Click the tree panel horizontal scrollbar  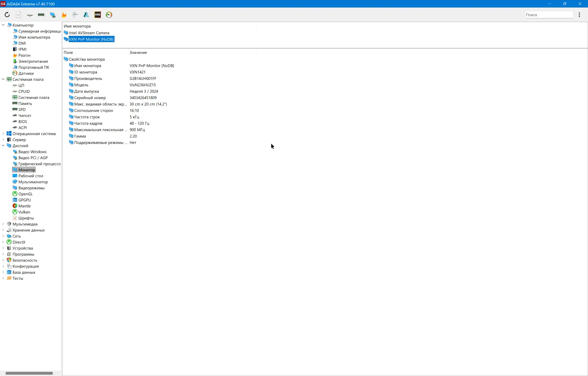[x=29, y=373]
